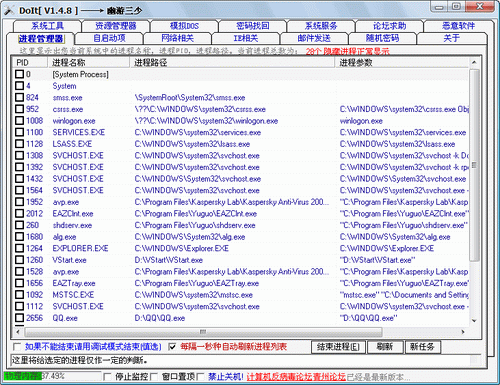Check the EXPLORER.EXE checkbox

click(20, 248)
